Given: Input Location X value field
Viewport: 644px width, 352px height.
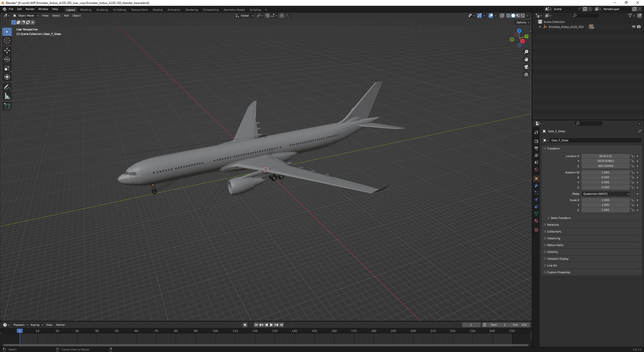Looking at the screenshot, I should tap(605, 156).
